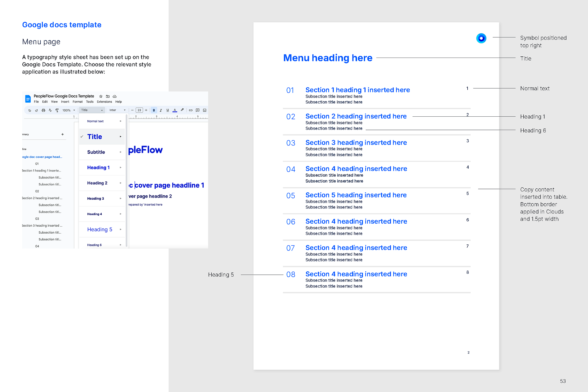Click the text color A swatch
Image resolution: width=588 pixels, height=392 pixels.
click(175, 110)
